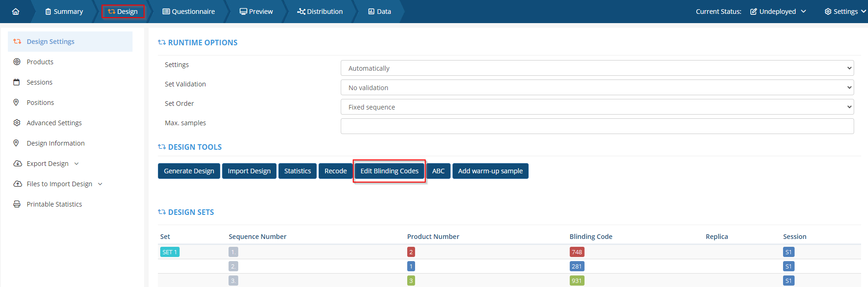Open the Undeployed status dropdown

778,12
